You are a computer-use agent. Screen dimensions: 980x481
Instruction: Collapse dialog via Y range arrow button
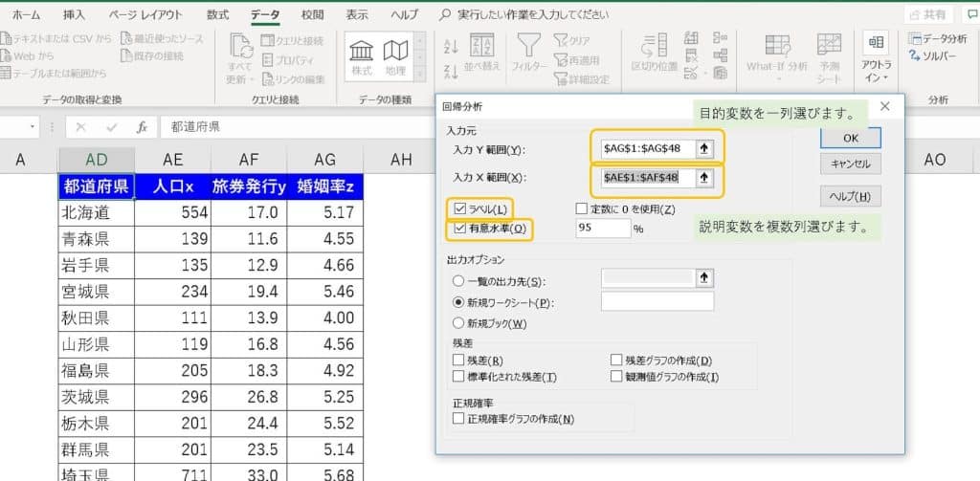(x=705, y=148)
